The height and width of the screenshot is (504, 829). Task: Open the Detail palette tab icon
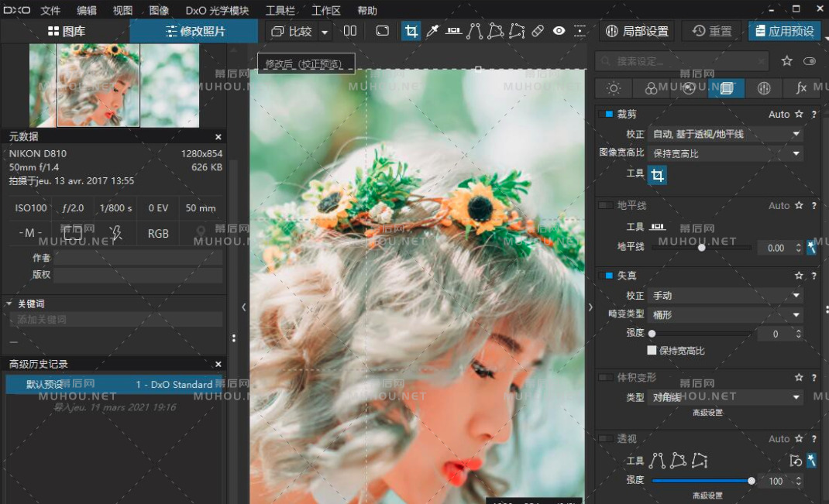[x=689, y=88]
